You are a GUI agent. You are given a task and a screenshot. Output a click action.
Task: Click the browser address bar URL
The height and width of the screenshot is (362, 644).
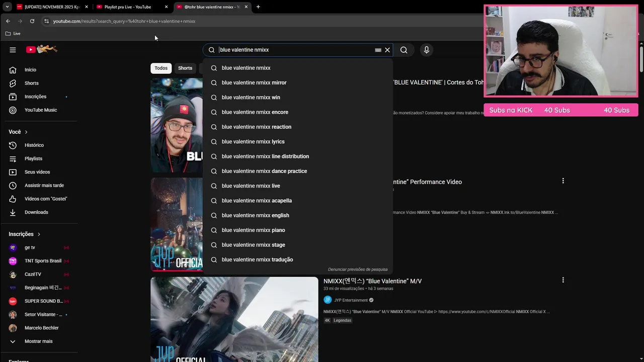point(124,21)
